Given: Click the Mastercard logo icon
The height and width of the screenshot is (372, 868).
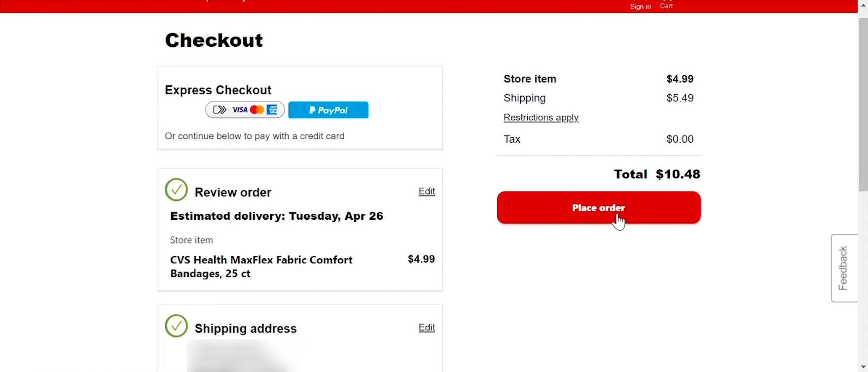Looking at the screenshot, I should (257, 109).
